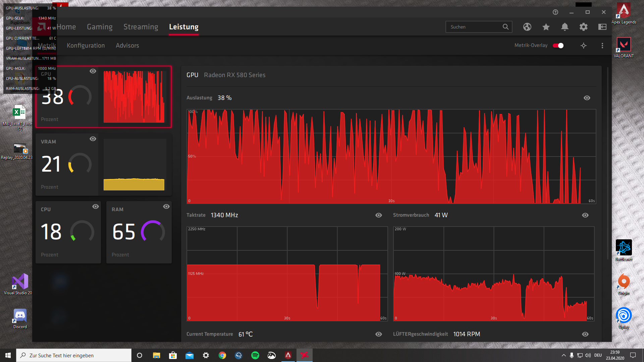Open the Advisors sub-tab

pyautogui.click(x=127, y=46)
